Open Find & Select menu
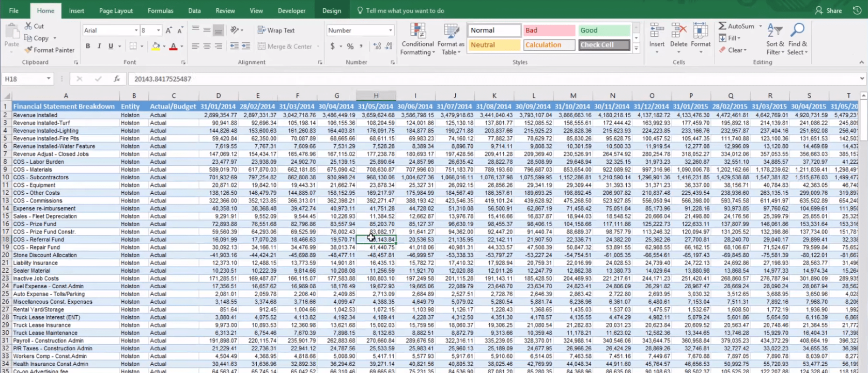Viewport: 868px width, 373px height. point(797,39)
